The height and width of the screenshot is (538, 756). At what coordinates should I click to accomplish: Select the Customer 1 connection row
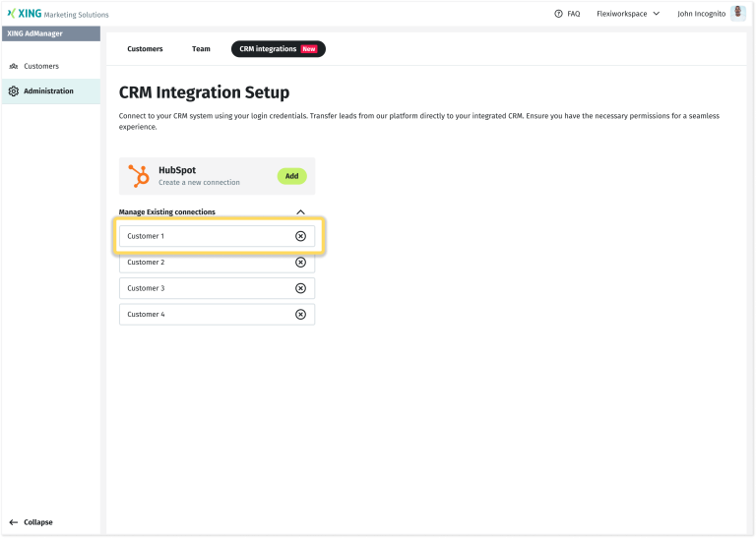pyautogui.click(x=197, y=236)
